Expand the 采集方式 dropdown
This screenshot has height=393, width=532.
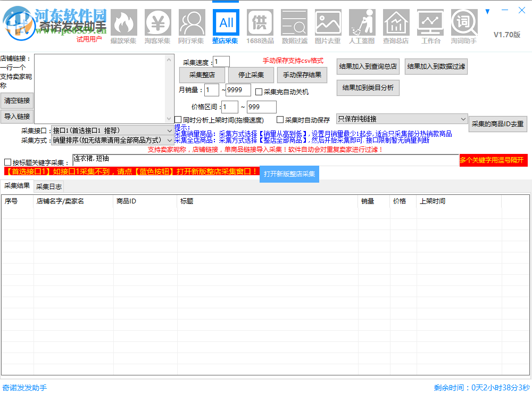(112, 140)
